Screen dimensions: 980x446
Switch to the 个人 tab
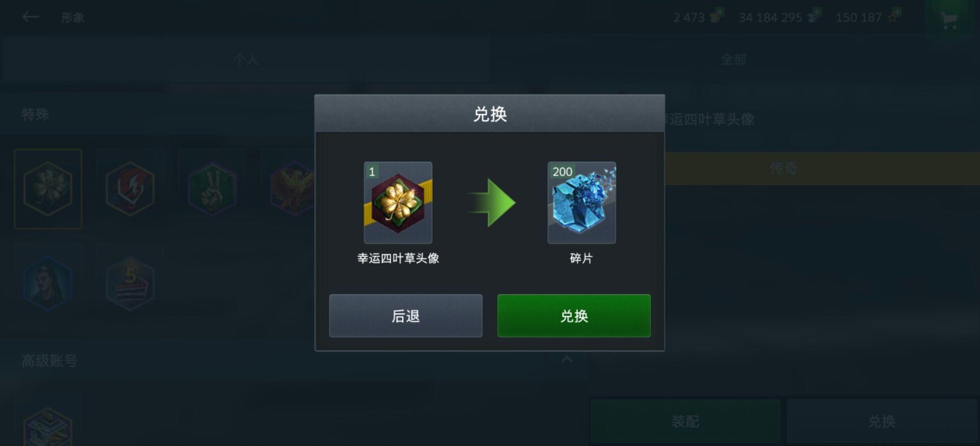246,60
